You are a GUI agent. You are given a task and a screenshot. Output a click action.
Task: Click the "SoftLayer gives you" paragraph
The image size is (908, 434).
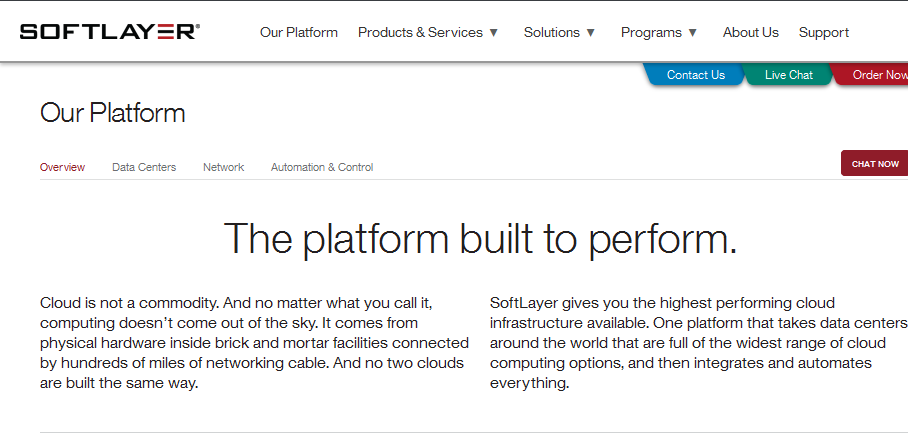point(698,343)
